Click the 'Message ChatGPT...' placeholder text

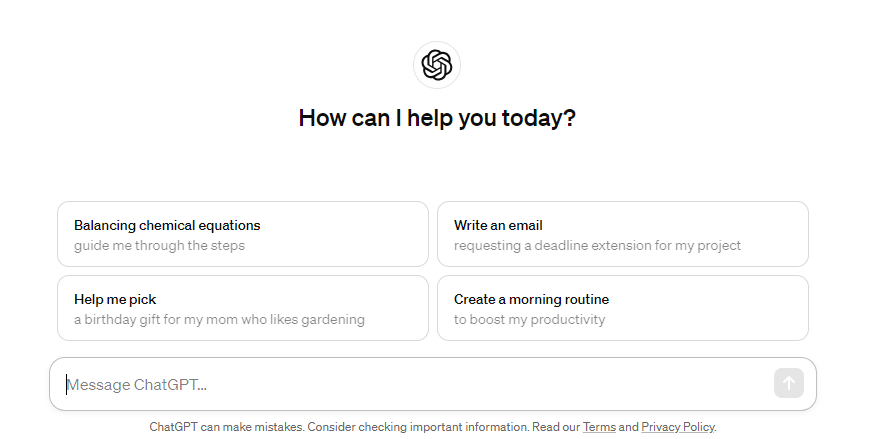tap(137, 385)
